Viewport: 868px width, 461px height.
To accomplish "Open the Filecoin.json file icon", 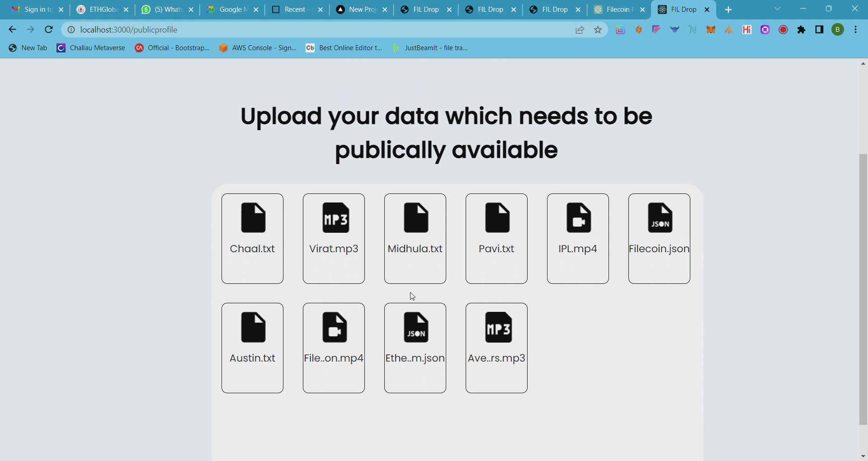I will [x=660, y=217].
